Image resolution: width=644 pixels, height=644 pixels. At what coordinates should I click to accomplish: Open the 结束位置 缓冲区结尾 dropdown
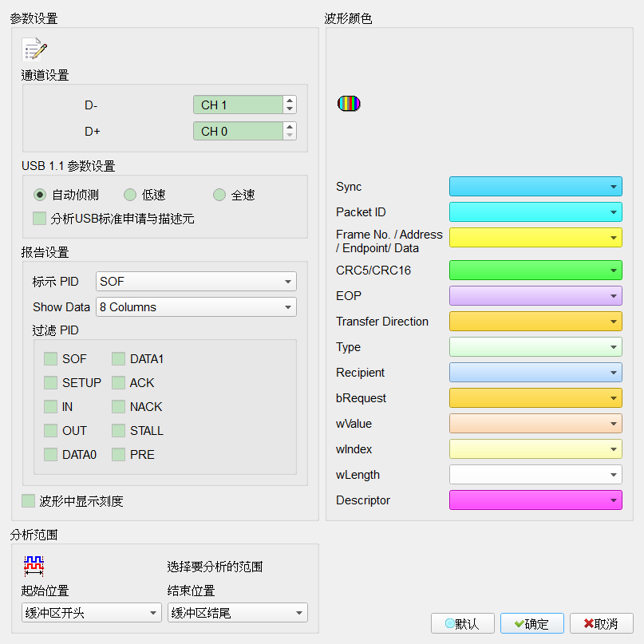[x=237, y=613]
